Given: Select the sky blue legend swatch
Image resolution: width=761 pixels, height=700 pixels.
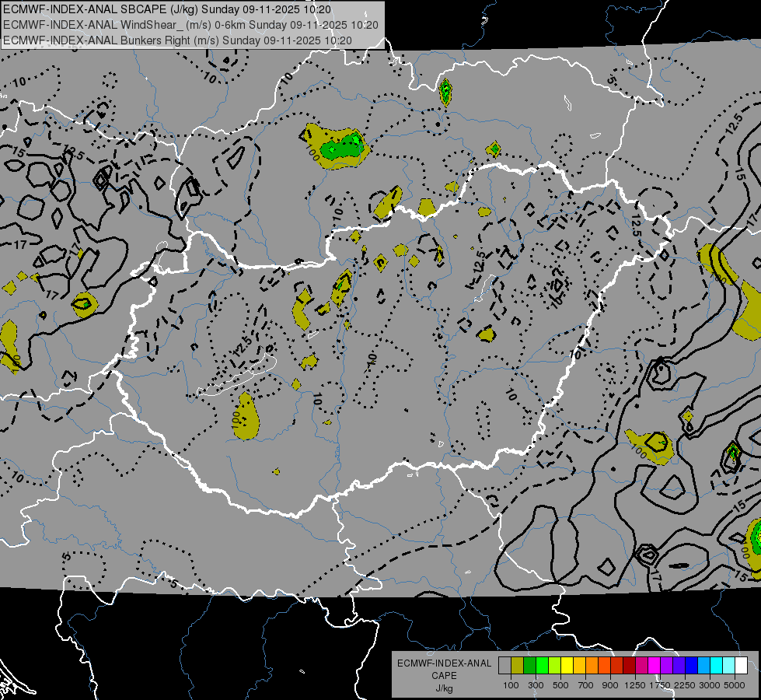Looking at the screenshot, I should tap(704, 665).
